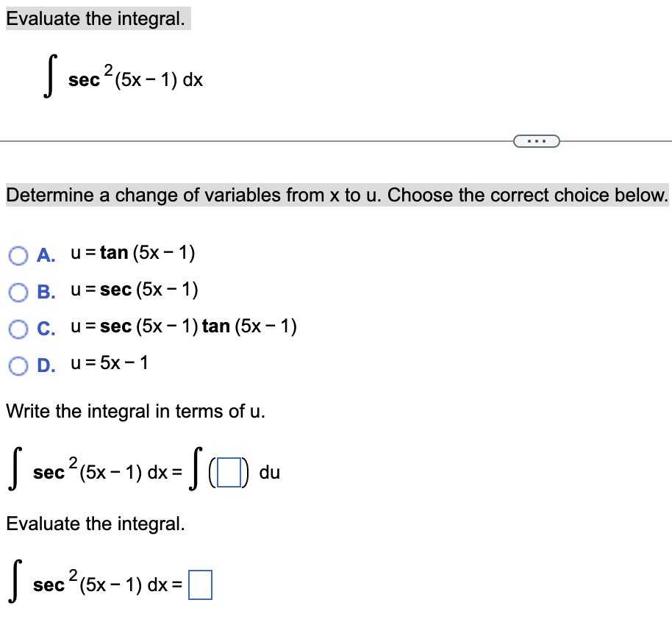Click the 'Determine a change of variables' prompt

point(337,195)
